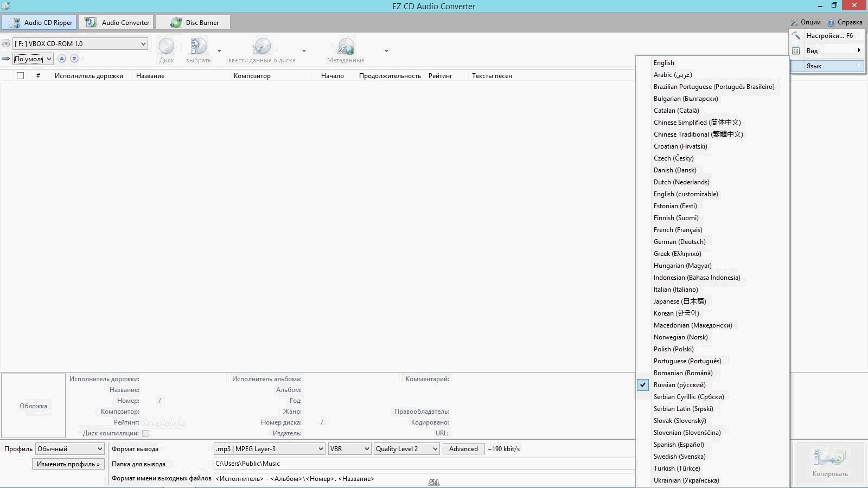Click the EZ CD app title icon
Screen dimensions: 868x488
pyautogui.click(x=5, y=6)
